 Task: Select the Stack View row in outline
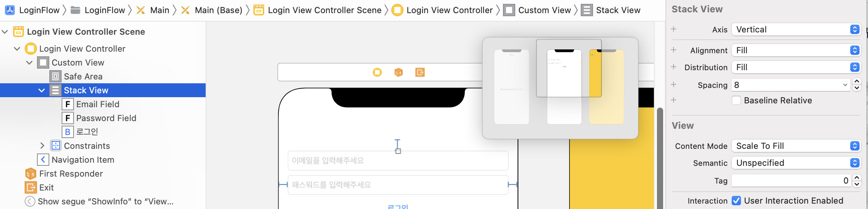pyautogui.click(x=103, y=90)
